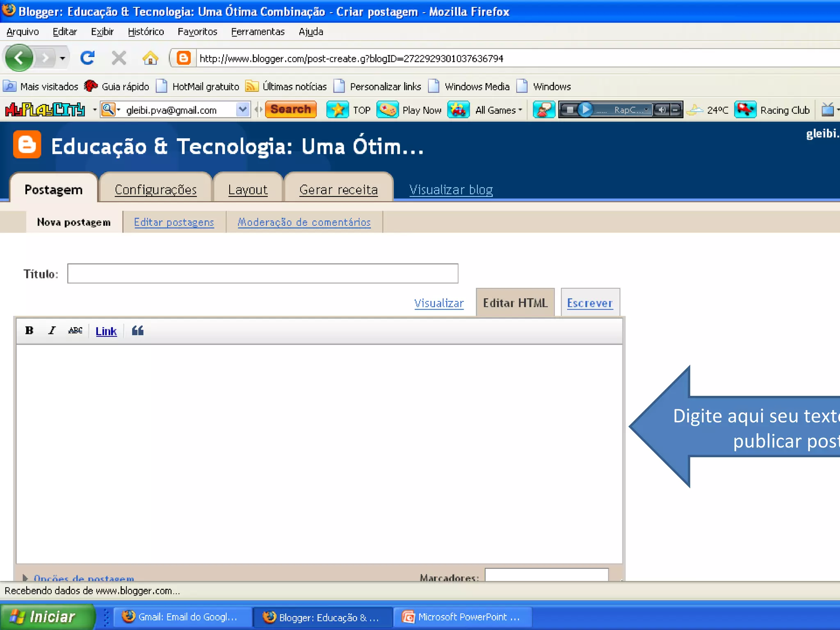Click the Visualizar blog link
This screenshot has width=840, height=630.
click(x=451, y=189)
